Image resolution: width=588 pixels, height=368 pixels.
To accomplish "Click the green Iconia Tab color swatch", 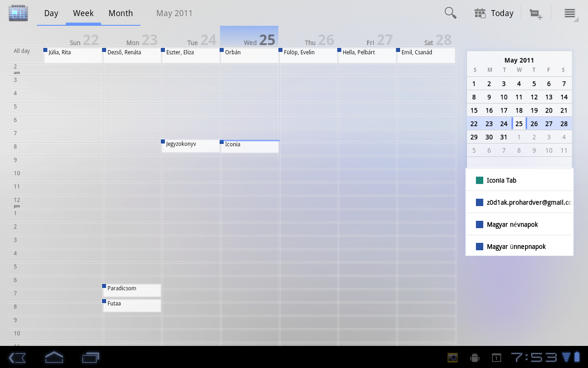I will 480,180.
